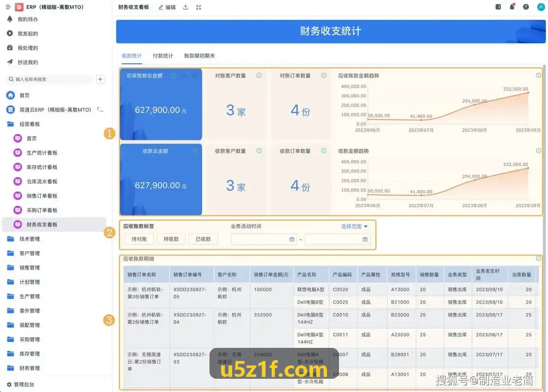The image size is (548, 392).
Task: Click the ERP app logo icon
Action: 19,7
